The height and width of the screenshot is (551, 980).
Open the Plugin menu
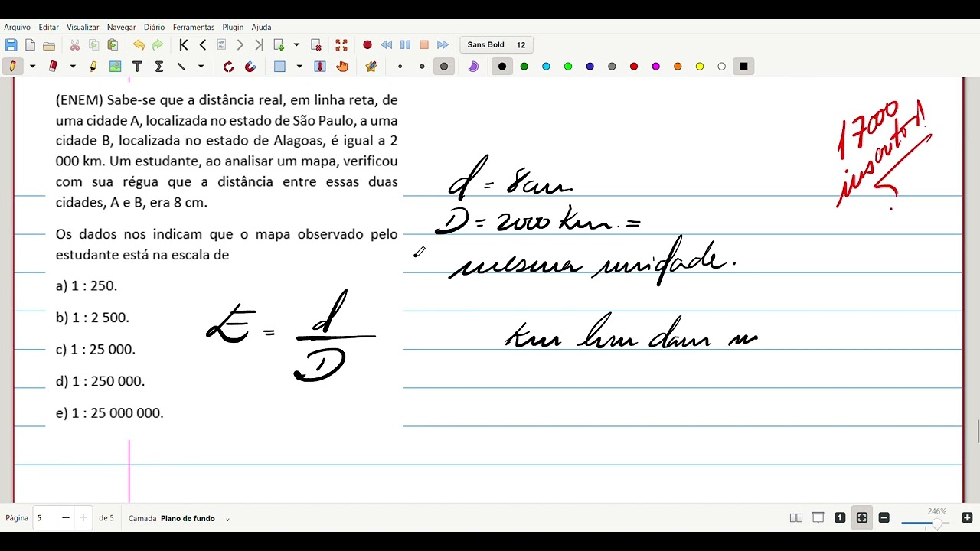233,27
